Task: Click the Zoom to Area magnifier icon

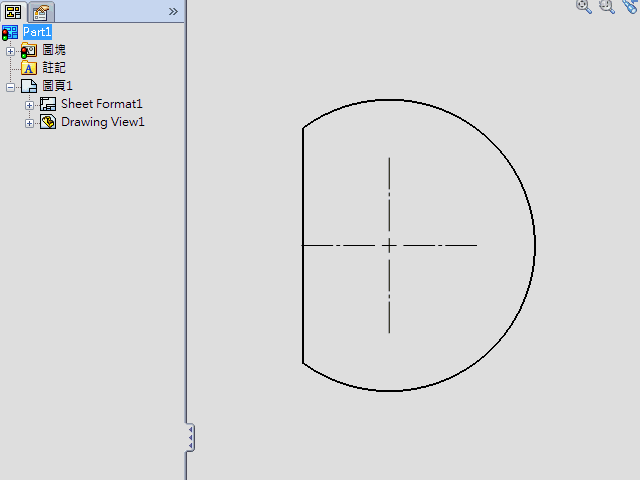Action: point(607,7)
